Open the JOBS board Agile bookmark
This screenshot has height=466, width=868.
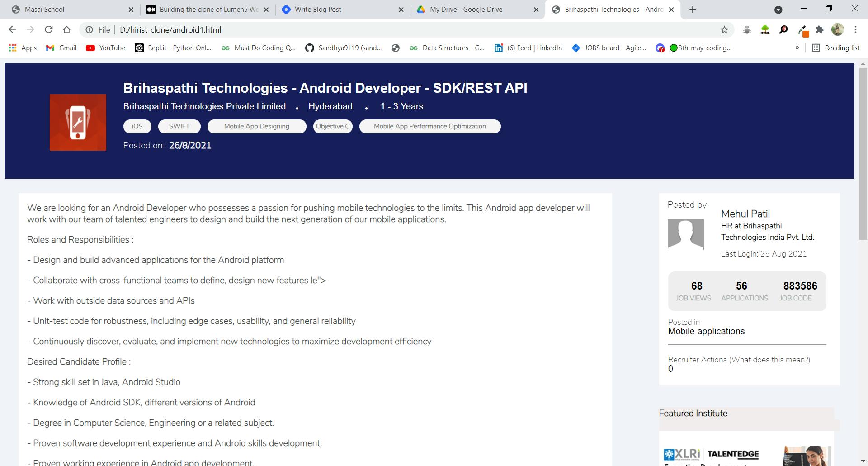coord(609,48)
